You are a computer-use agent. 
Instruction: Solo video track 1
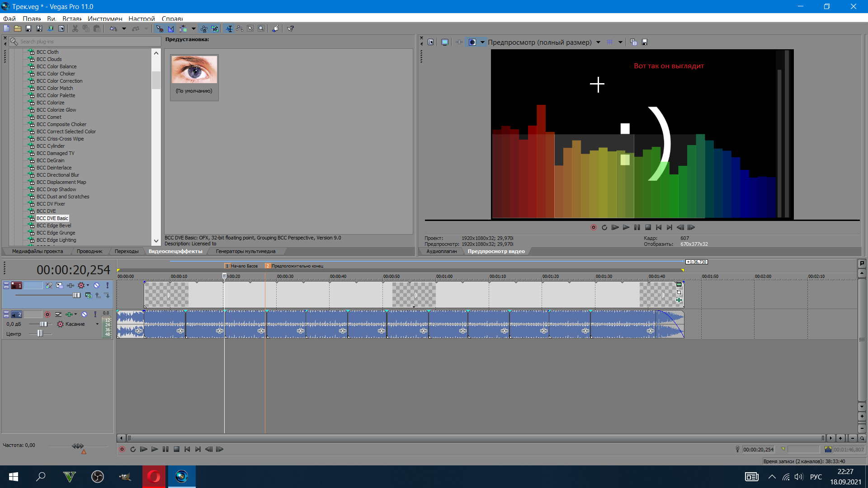point(107,286)
